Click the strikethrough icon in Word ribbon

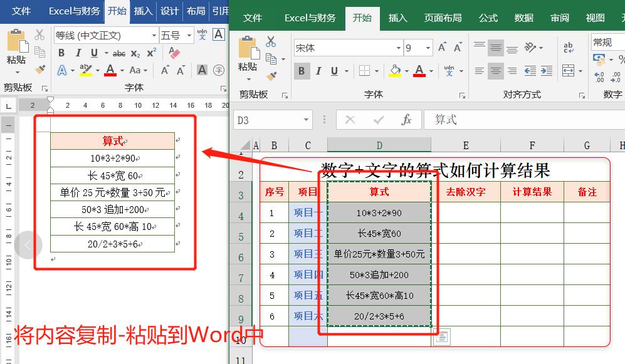coord(119,53)
